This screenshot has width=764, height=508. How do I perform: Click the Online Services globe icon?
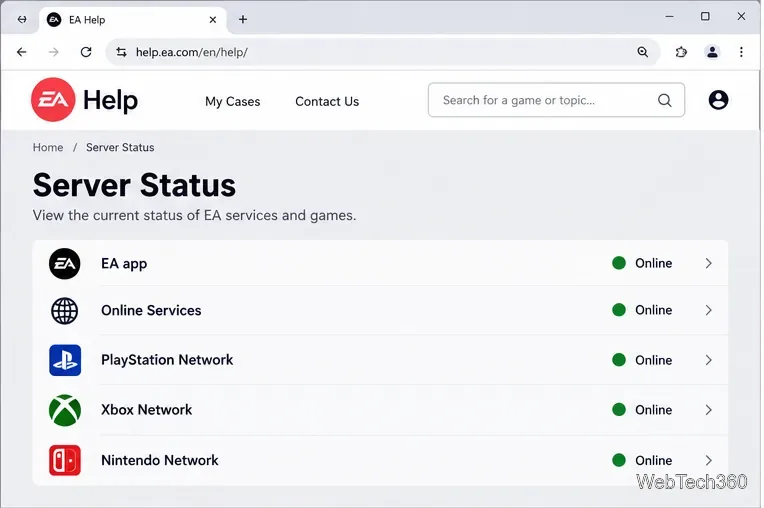pos(65,311)
